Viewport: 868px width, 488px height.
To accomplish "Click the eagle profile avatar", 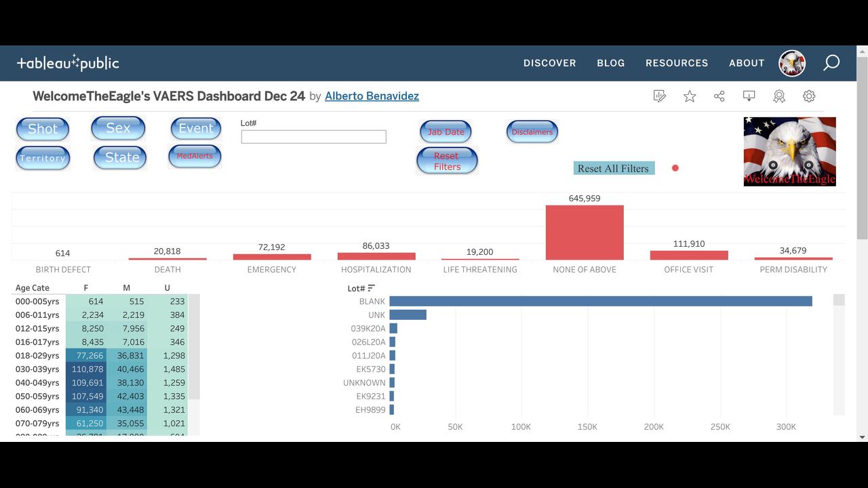I will tap(792, 63).
